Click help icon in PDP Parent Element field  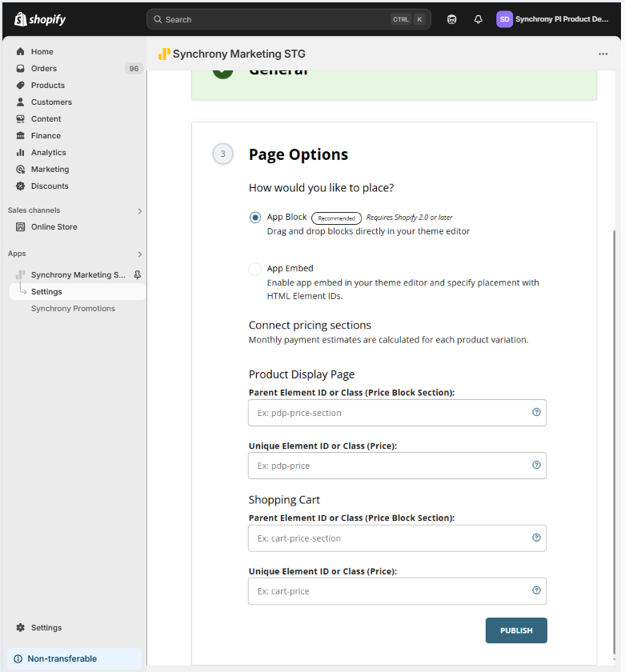[536, 413]
